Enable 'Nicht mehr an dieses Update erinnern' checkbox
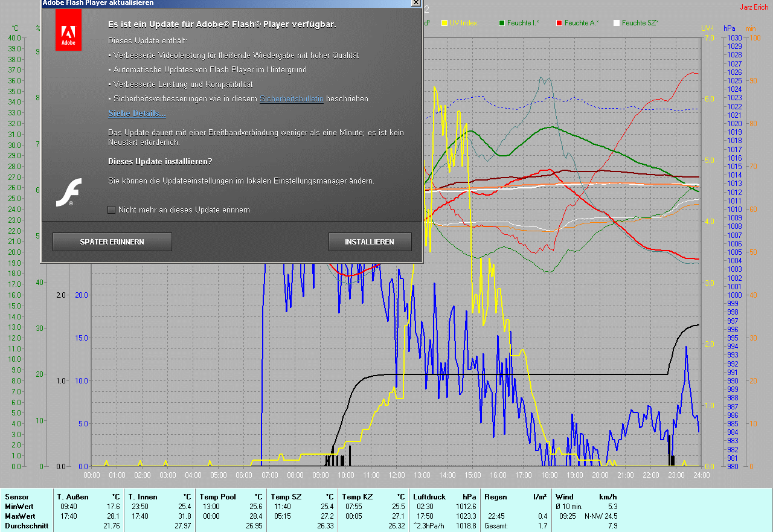 (111, 210)
